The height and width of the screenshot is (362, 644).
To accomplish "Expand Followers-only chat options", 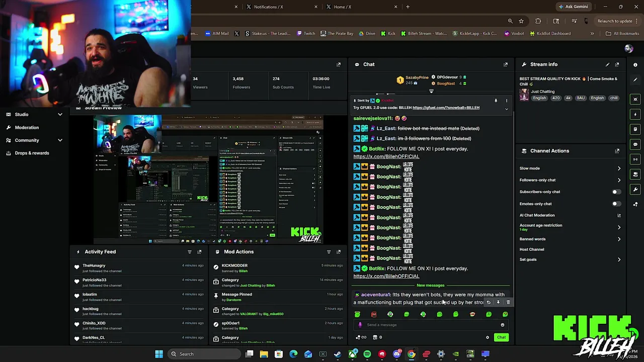I will pyautogui.click(x=619, y=180).
